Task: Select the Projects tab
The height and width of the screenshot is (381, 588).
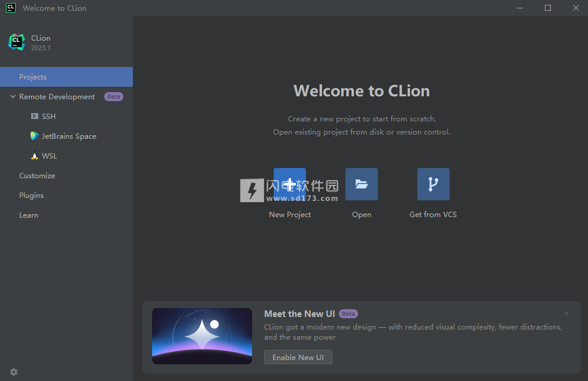Action: (66, 77)
